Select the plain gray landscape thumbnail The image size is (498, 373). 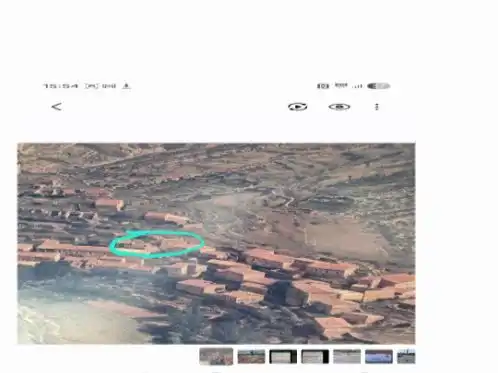pos(347,357)
